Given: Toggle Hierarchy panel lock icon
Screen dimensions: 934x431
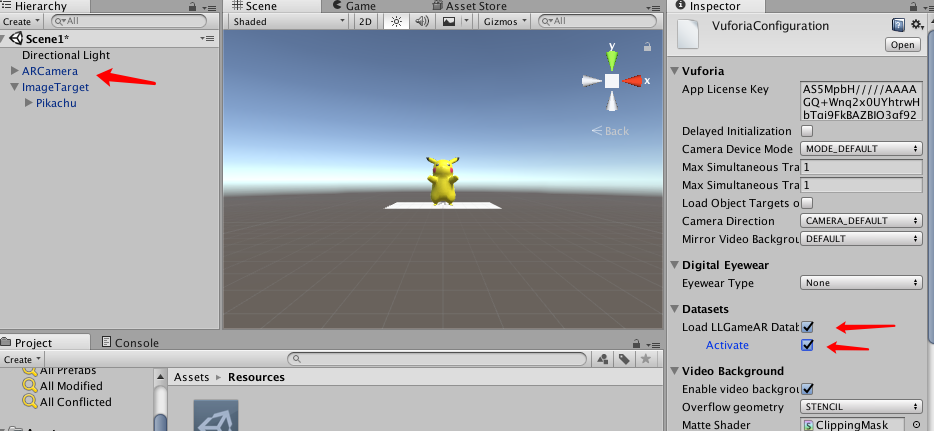Looking at the screenshot, I should pos(192,7).
